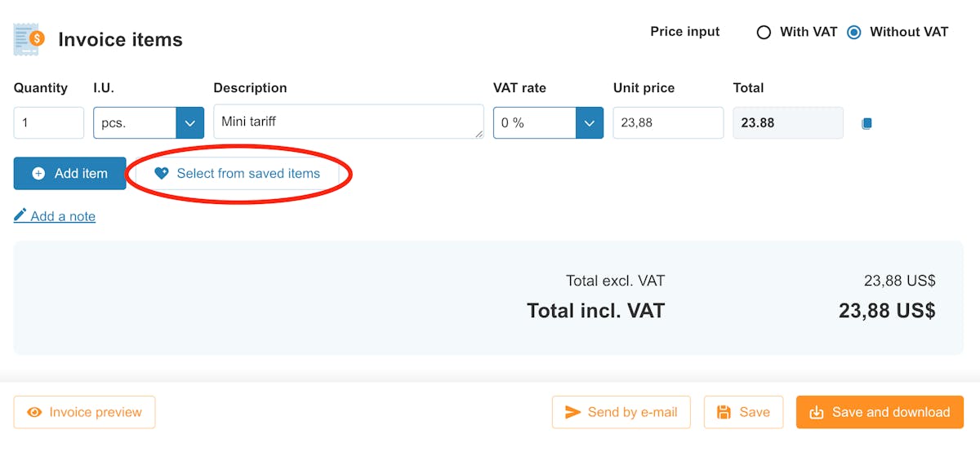Expand the VAT rate 0 % dropdown
The width and height of the screenshot is (980, 452).
[548, 123]
